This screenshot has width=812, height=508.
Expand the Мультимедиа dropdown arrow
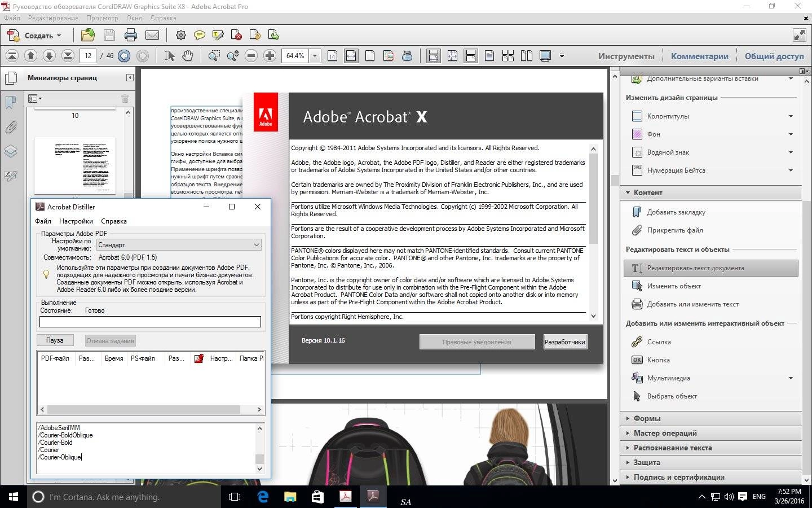pyautogui.click(x=791, y=378)
